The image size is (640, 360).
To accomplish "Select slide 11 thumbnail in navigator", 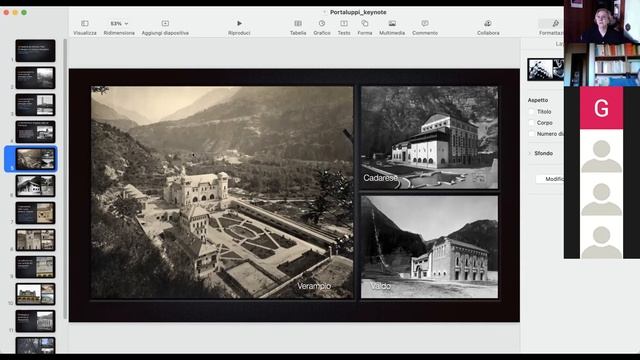I will pos(36,321).
